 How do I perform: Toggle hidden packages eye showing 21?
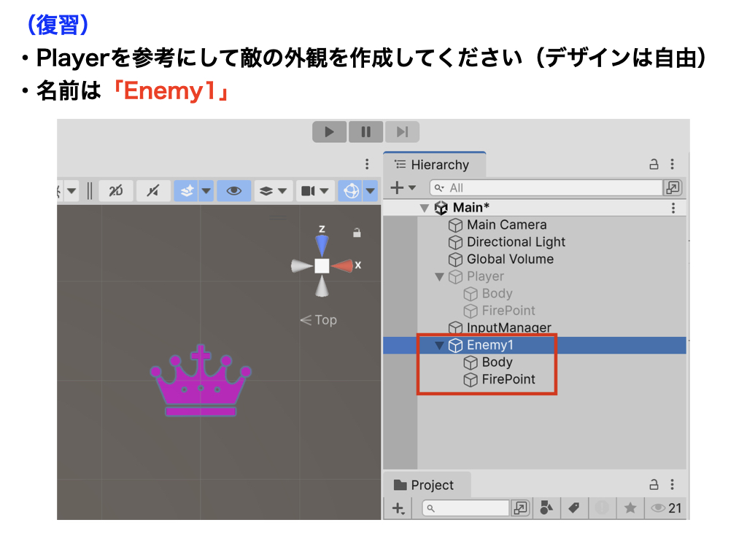click(x=666, y=508)
